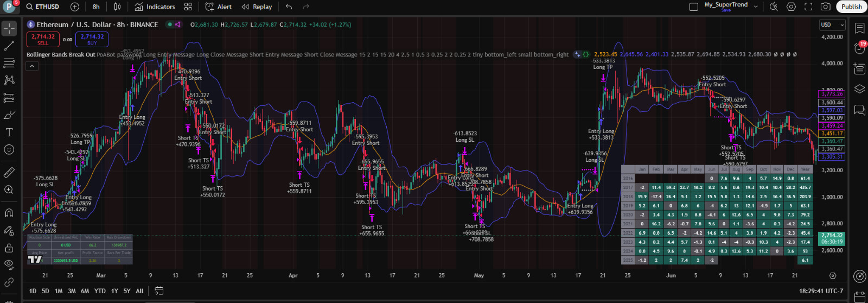Open chart settings hexagon icon
This screenshot has height=303, width=868.
click(x=792, y=7)
